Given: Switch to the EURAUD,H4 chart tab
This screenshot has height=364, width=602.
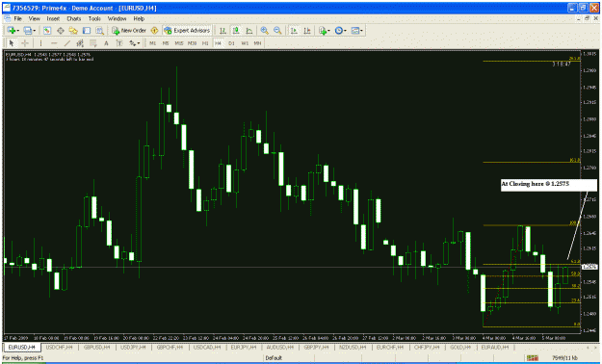Looking at the screenshot, I should (x=495, y=347).
